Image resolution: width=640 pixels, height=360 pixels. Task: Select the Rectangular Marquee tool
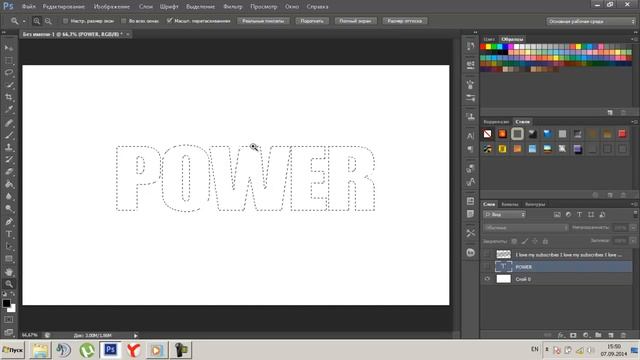tap(9, 60)
